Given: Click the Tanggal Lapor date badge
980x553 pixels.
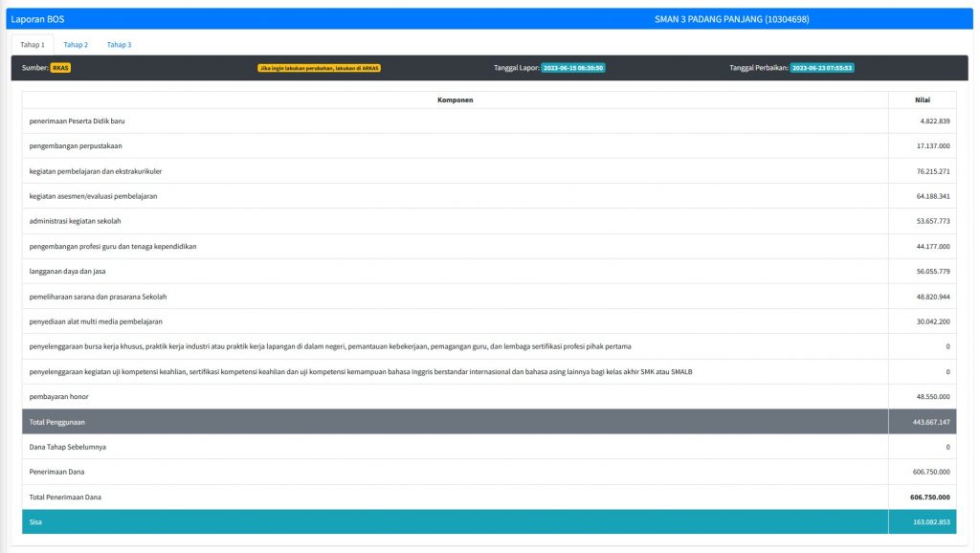Looking at the screenshot, I should pyautogui.click(x=572, y=68).
